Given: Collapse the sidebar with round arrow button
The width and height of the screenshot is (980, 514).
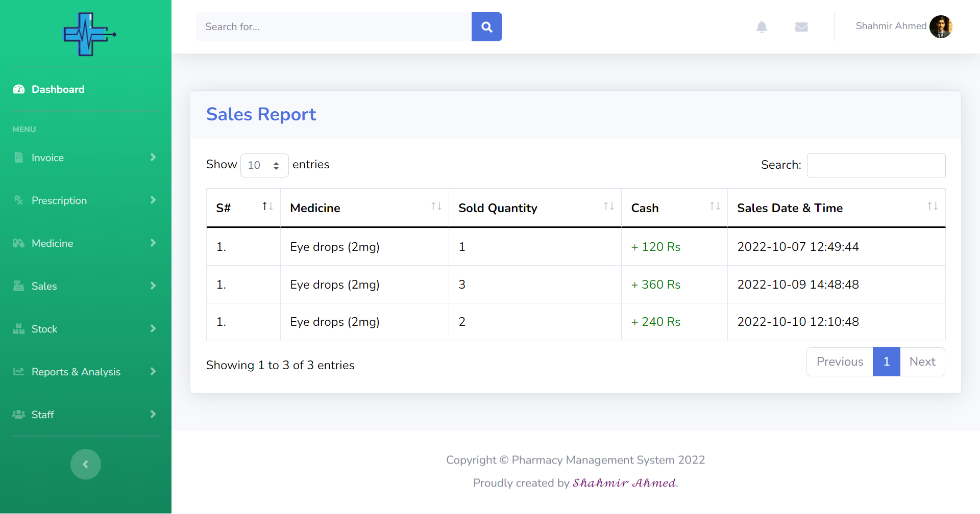Looking at the screenshot, I should 86,464.
